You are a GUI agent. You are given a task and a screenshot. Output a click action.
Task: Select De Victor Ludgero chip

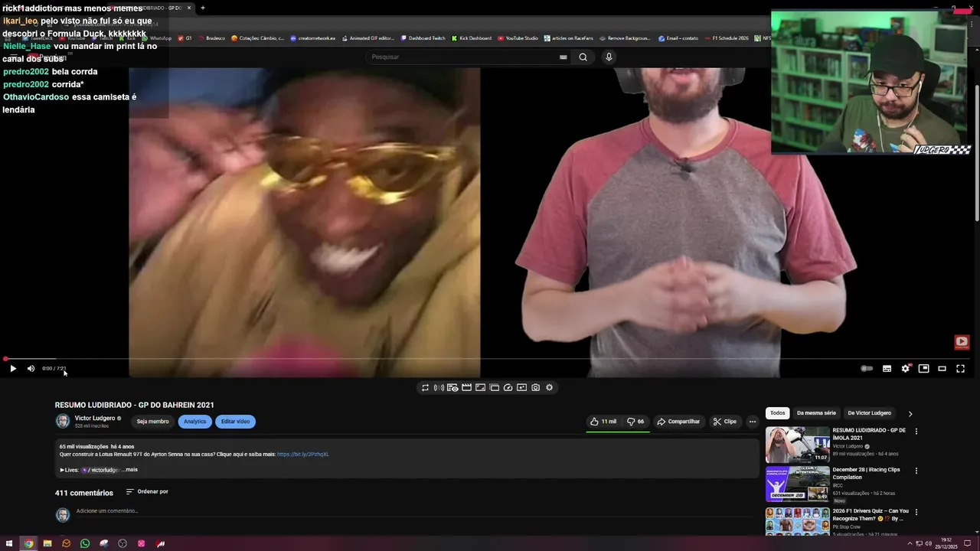(870, 413)
